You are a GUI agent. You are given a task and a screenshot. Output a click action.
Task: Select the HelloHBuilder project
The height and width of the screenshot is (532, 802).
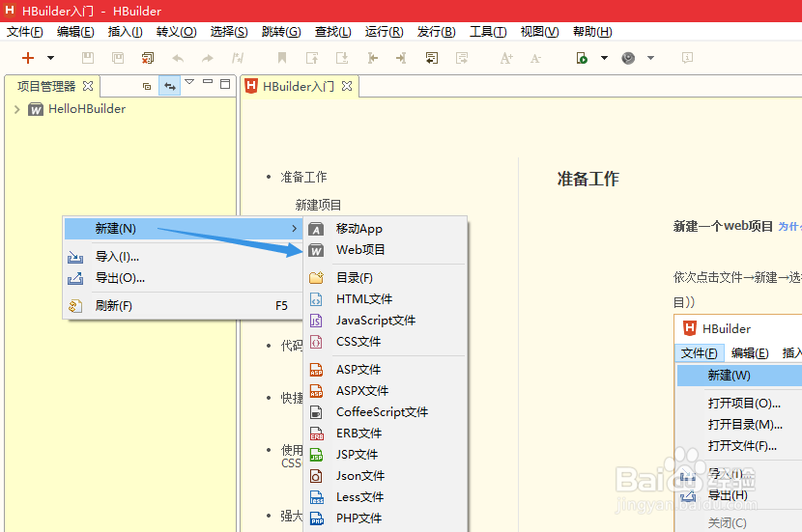87,109
